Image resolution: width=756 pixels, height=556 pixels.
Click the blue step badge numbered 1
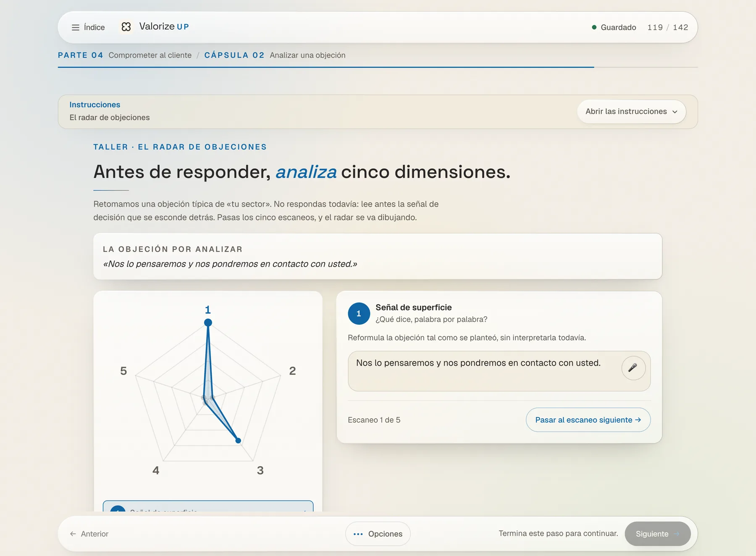click(x=359, y=314)
